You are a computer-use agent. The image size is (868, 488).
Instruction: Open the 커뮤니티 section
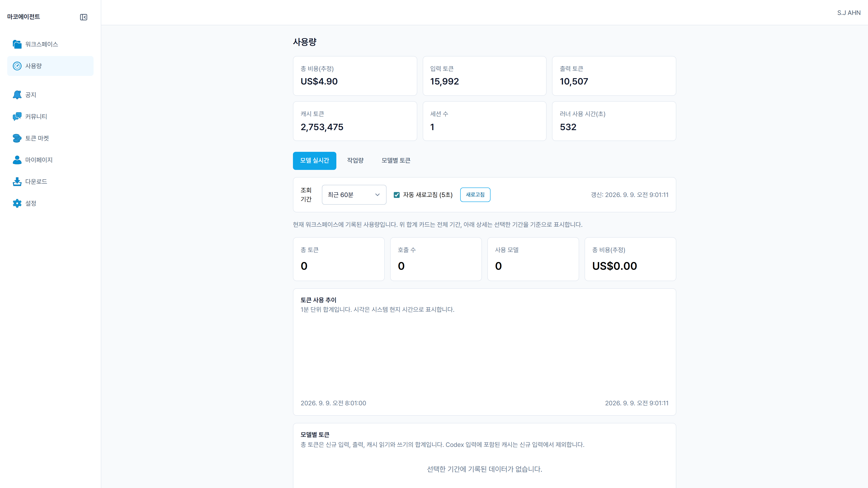[50, 117]
